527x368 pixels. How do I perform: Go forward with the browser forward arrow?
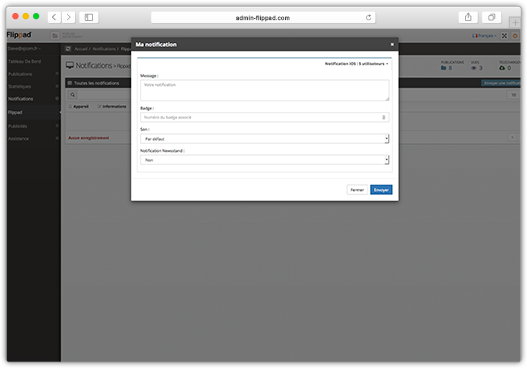[69, 17]
